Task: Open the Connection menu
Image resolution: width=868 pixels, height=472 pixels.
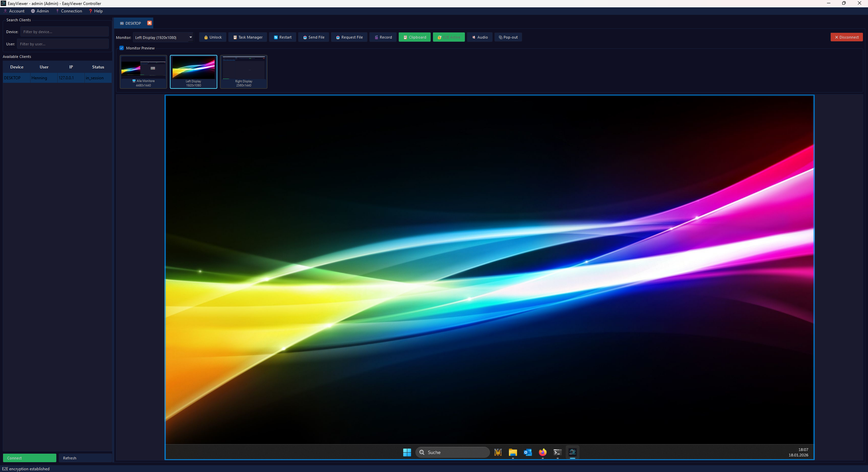Action: pyautogui.click(x=69, y=11)
